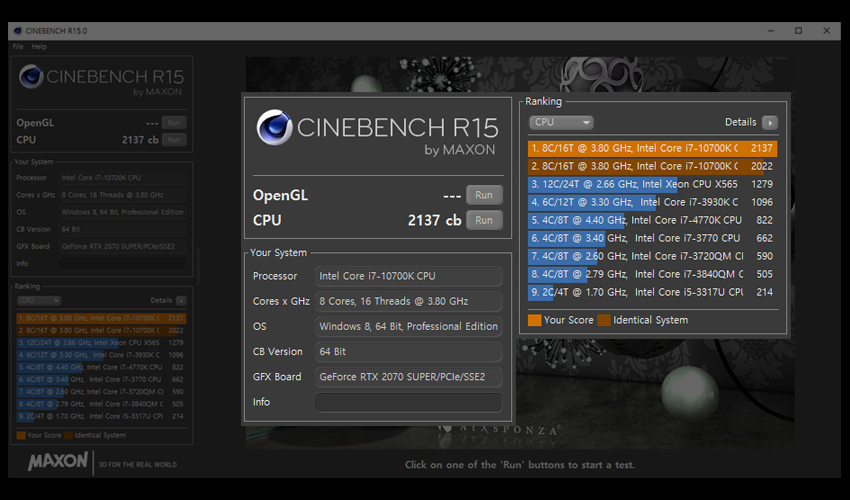The height and width of the screenshot is (500, 850).
Task: Select enlarged i5-3317U ranking row
Action: pos(653,292)
